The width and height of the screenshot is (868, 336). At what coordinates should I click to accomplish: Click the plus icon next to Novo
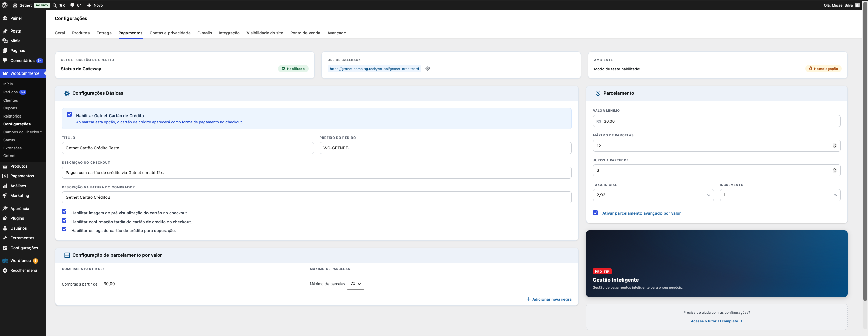(x=89, y=5)
